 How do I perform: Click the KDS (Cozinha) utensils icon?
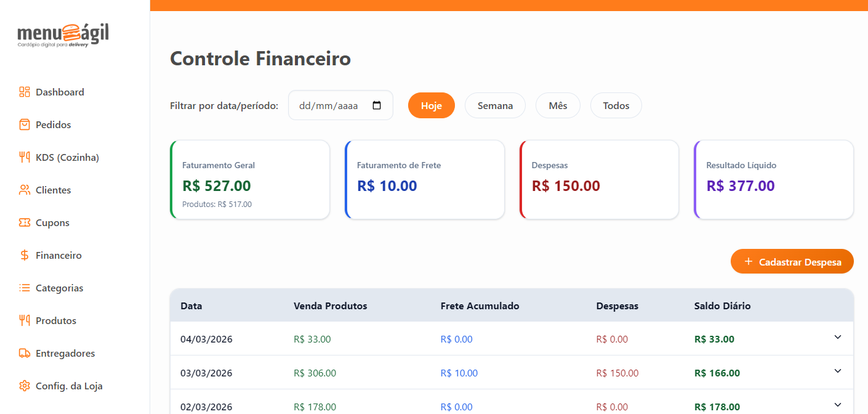25,158
